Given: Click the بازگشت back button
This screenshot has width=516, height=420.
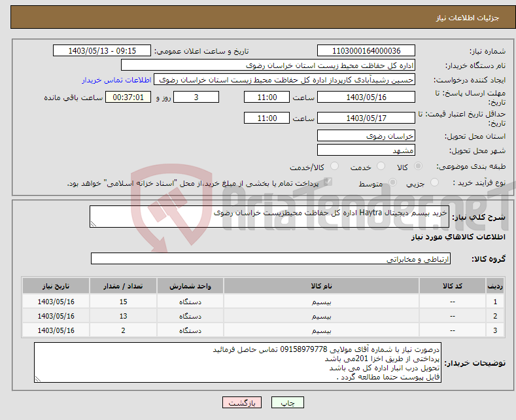Looking at the screenshot, I should (x=242, y=402).
